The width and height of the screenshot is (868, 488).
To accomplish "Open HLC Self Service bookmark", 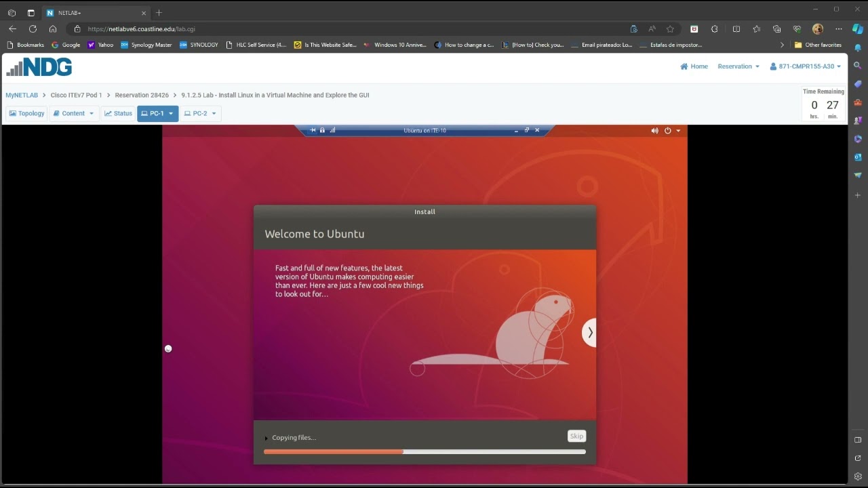I will click(x=256, y=45).
